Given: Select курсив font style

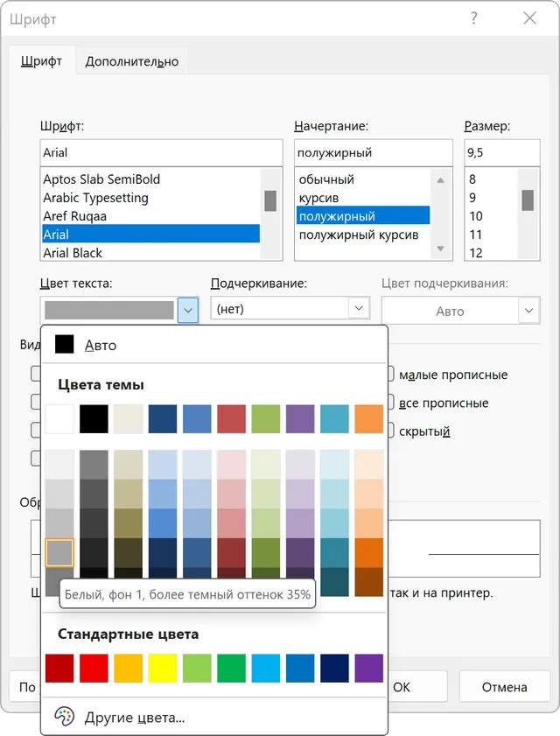Looking at the screenshot, I should click(x=363, y=198).
